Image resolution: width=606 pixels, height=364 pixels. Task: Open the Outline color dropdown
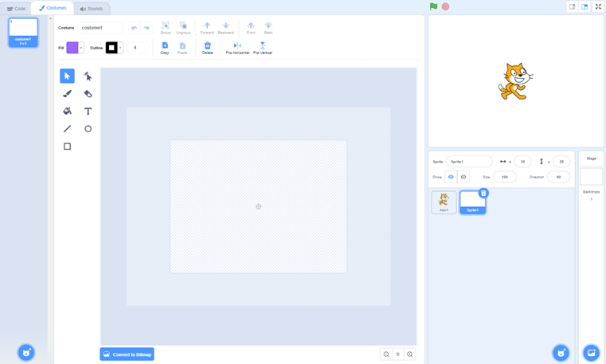(120, 48)
